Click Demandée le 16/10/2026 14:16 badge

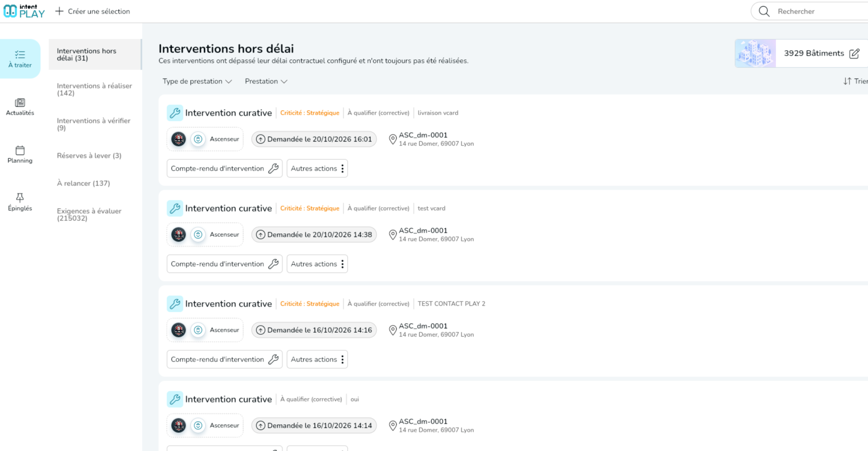[x=314, y=330]
